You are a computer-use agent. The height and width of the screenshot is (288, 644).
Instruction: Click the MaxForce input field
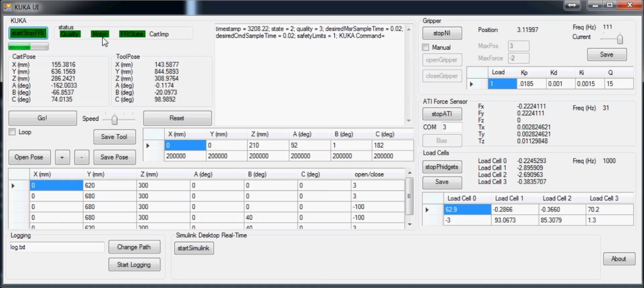click(x=518, y=58)
